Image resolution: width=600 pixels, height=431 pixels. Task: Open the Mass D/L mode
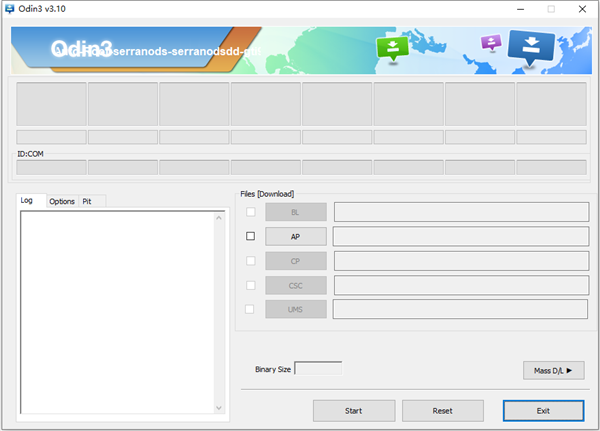click(554, 371)
